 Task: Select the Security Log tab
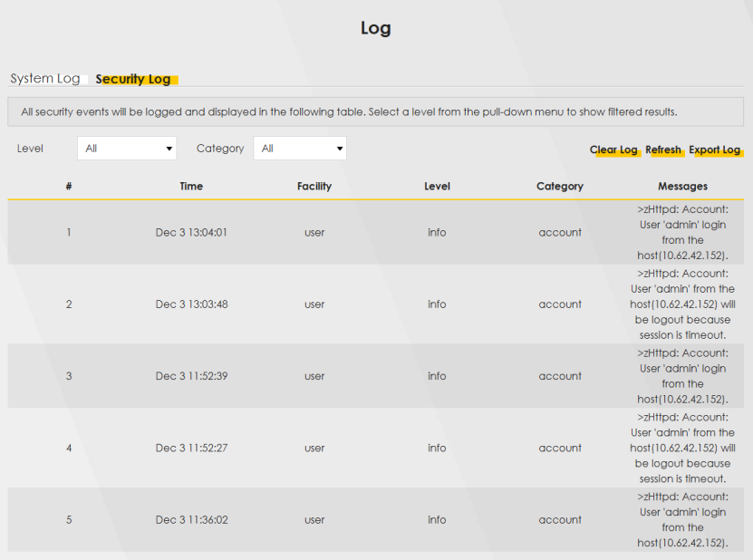pos(133,79)
